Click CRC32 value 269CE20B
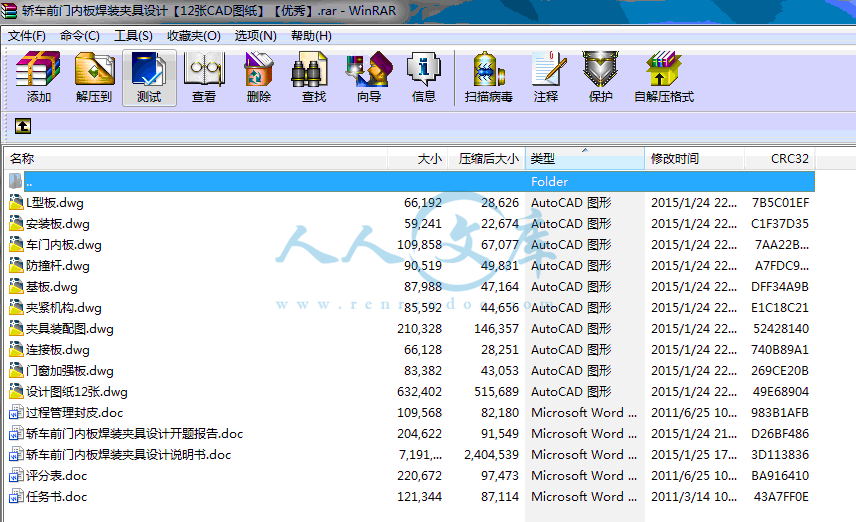The width and height of the screenshot is (856, 522). click(780, 371)
